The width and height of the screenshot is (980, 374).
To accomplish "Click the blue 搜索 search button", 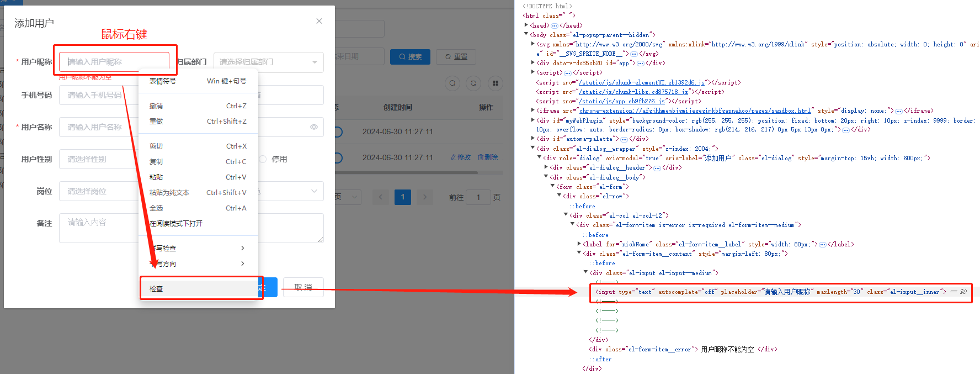I will tap(410, 56).
